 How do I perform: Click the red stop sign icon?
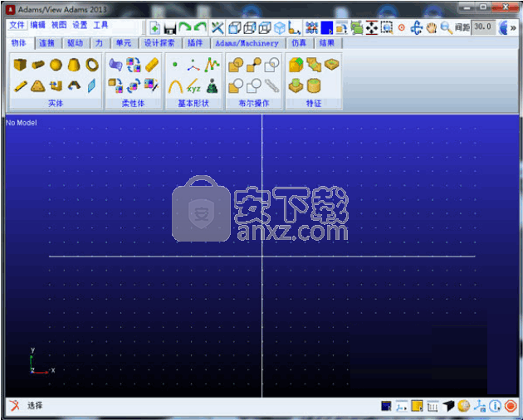click(x=511, y=406)
